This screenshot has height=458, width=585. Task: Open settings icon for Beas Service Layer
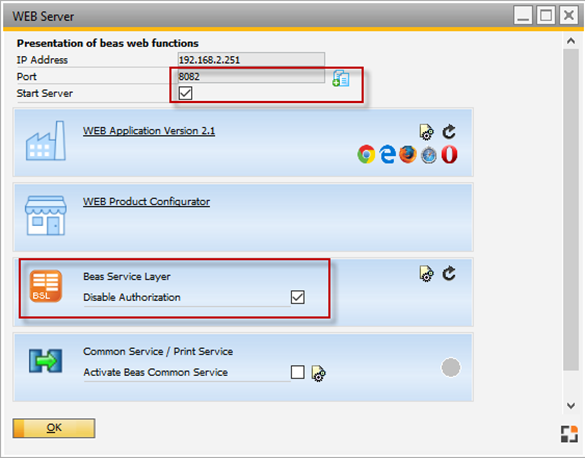(x=426, y=274)
